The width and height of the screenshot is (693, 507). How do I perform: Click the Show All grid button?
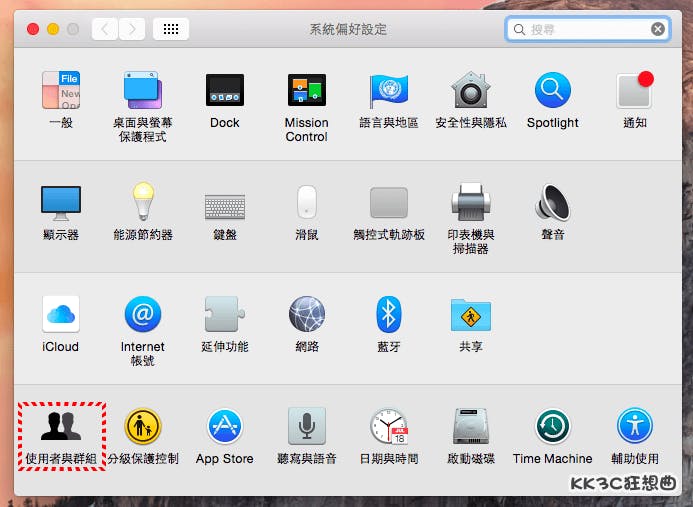click(171, 29)
